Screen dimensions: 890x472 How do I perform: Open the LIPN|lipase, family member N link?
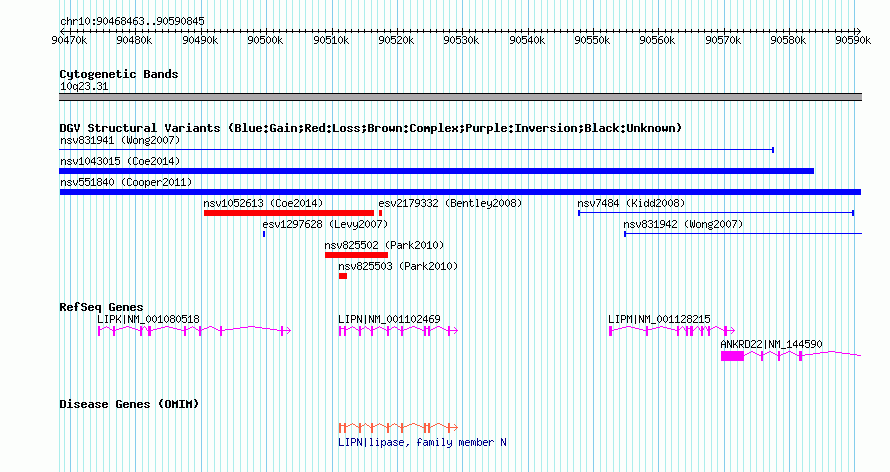(x=422, y=442)
